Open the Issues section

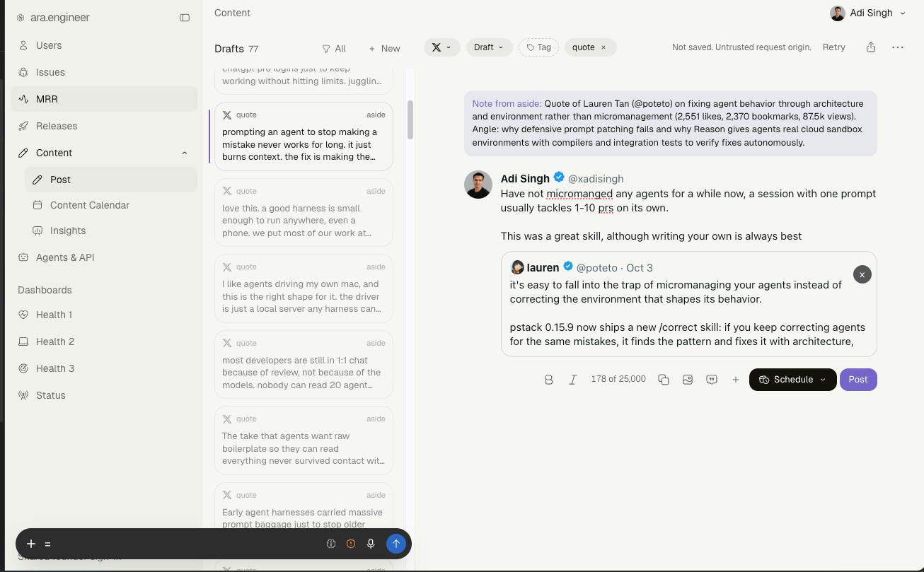coord(104,72)
